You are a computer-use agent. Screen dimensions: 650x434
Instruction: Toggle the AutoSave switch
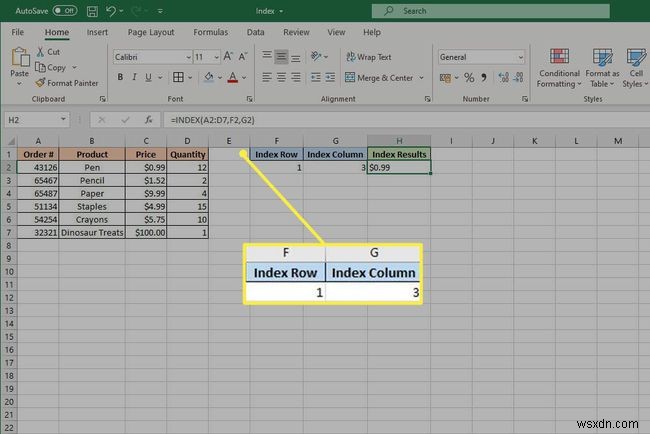[65, 11]
